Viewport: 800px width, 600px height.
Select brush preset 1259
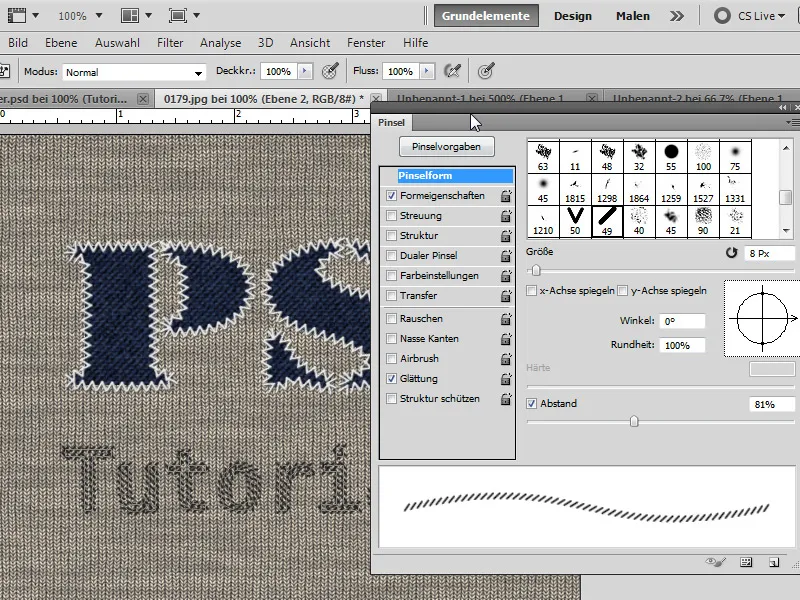(x=671, y=189)
